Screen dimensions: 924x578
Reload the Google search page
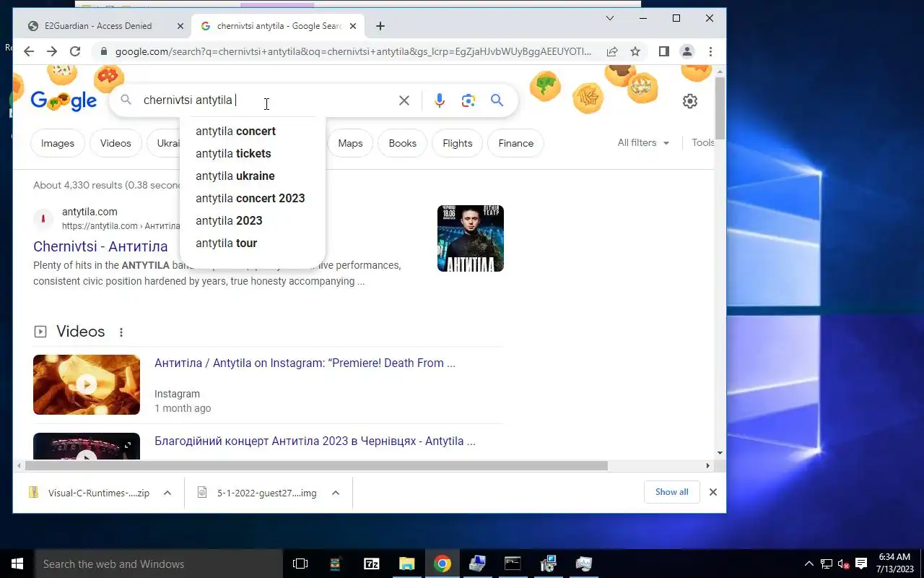75,51
